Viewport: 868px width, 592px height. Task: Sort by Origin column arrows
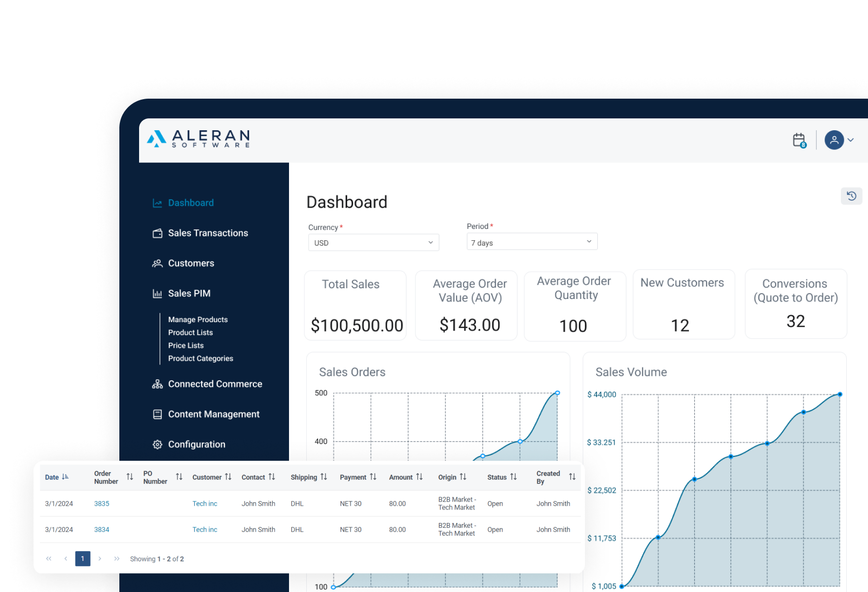coord(463,477)
